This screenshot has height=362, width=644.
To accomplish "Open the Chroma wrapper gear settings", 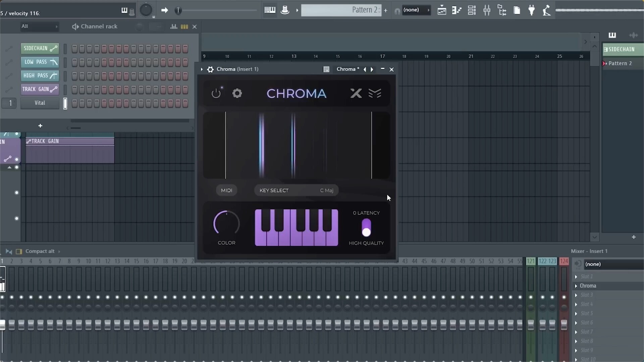I will click(x=210, y=69).
